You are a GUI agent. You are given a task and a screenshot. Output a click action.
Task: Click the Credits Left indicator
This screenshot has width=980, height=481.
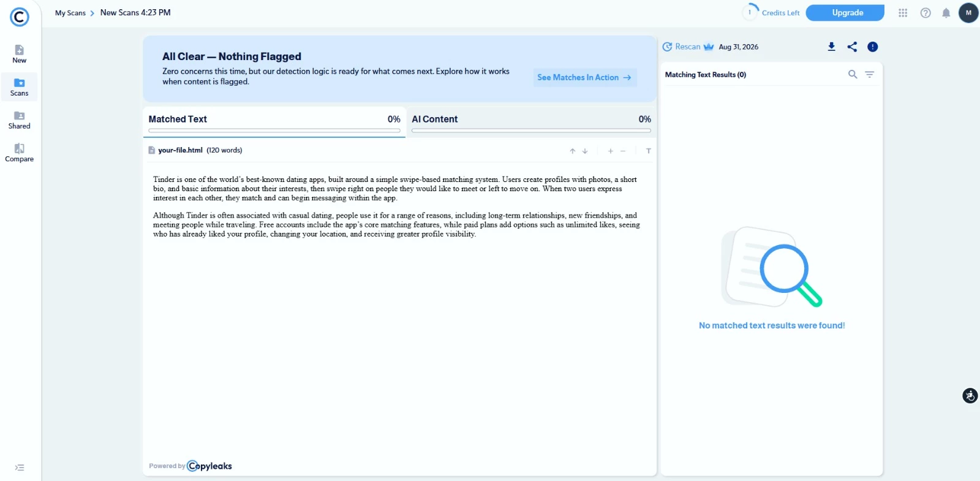(x=772, y=13)
